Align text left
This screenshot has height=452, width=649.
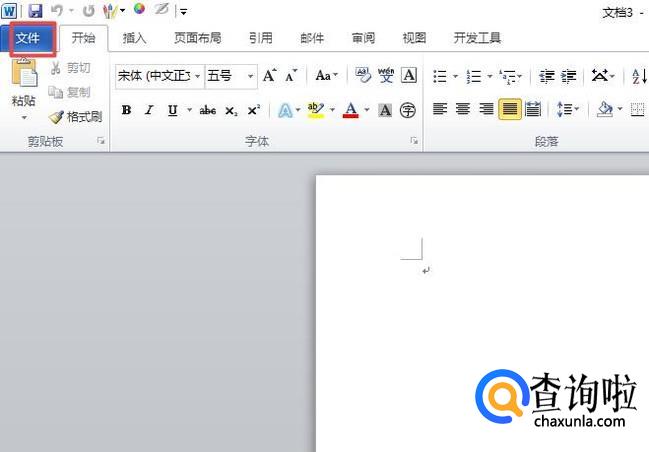(440, 109)
